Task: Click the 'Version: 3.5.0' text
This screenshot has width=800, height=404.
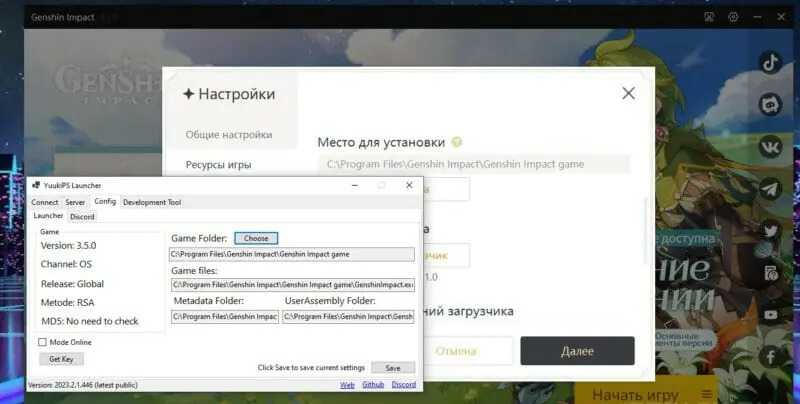Action: point(68,245)
